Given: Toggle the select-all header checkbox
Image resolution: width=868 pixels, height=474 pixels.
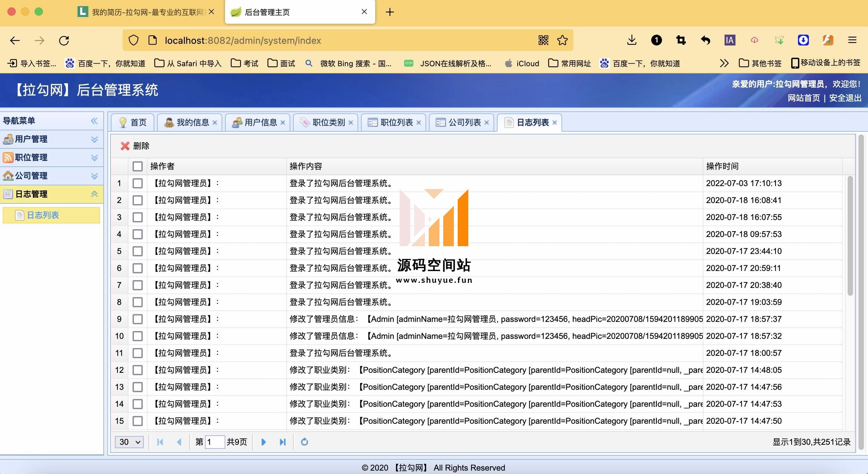Looking at the screenshot, I should pyautogui.click(x=138, y=166).
